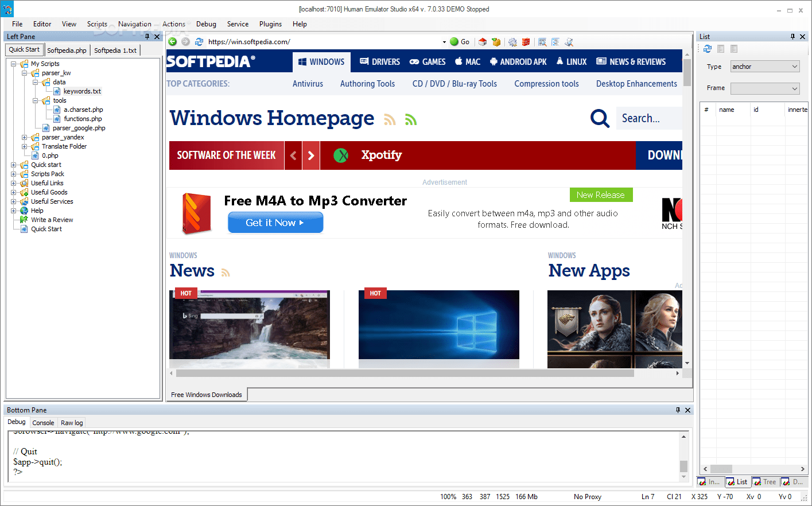812x506 pixels.
Task: Click the Go button beside the address bar
Action: (x=459, y=42)
